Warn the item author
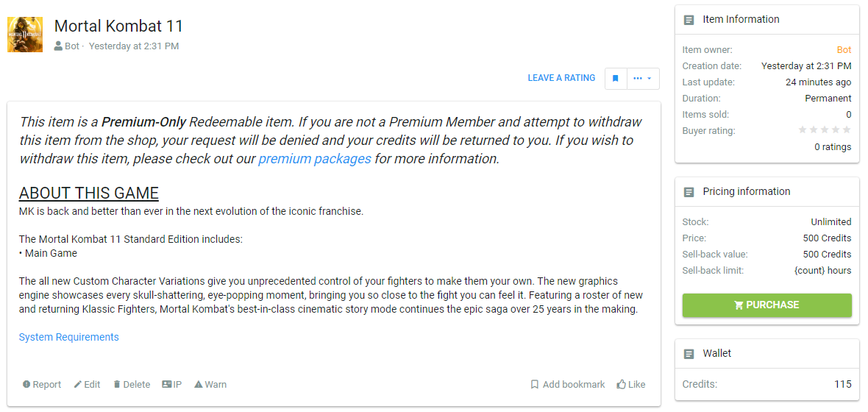This screenshot has width=868, height=412. (210, 384)
